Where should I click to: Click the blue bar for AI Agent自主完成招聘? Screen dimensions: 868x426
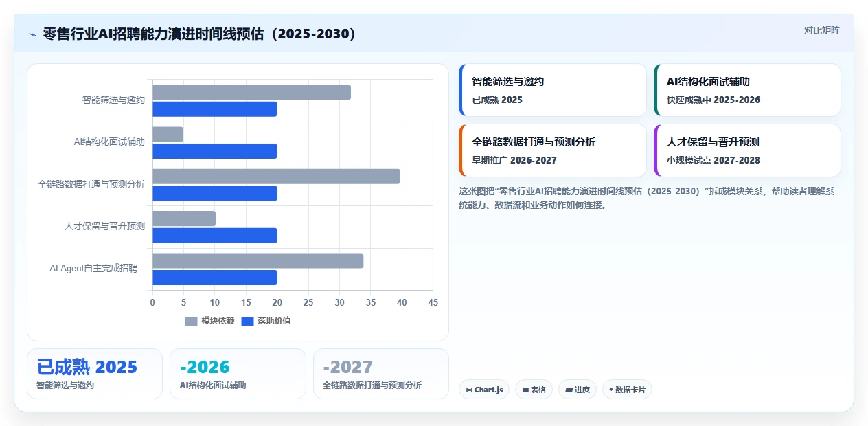tap(214, 278)
